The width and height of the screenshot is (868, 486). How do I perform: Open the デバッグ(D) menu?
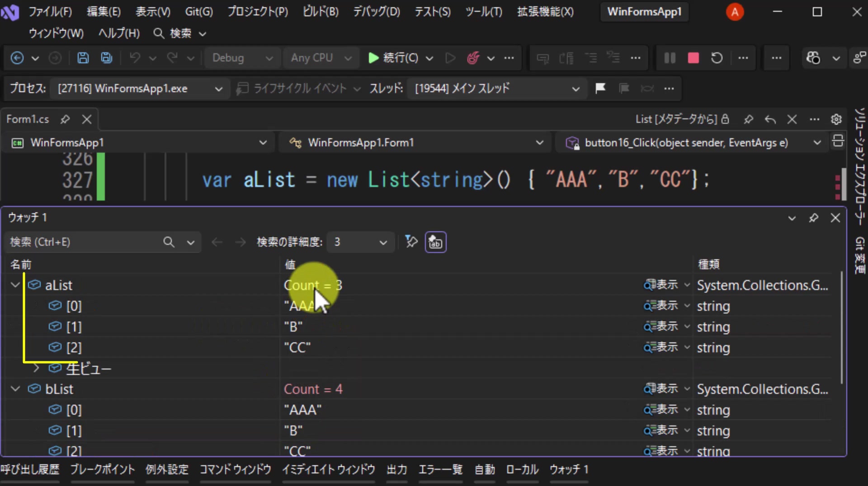click(376, 12)
